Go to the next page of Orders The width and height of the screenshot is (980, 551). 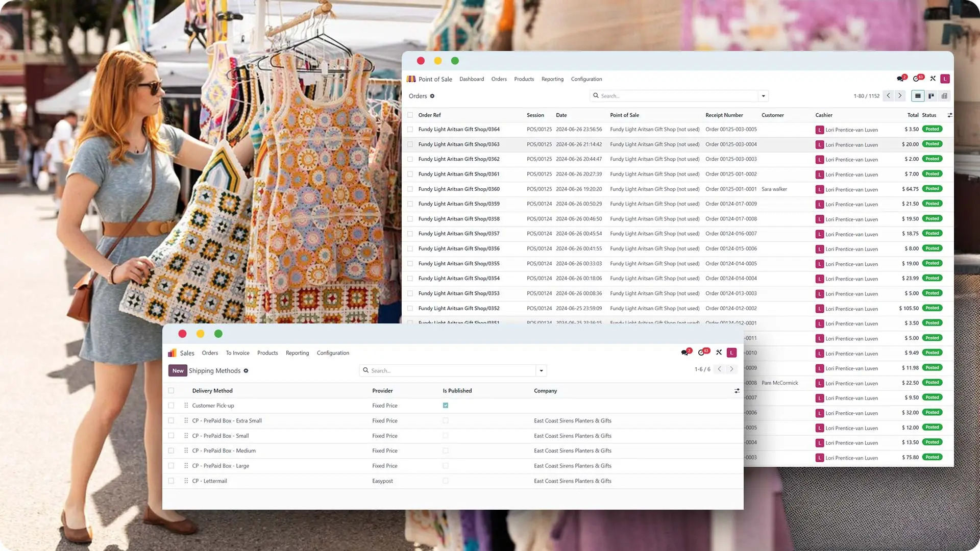(899, 95)
